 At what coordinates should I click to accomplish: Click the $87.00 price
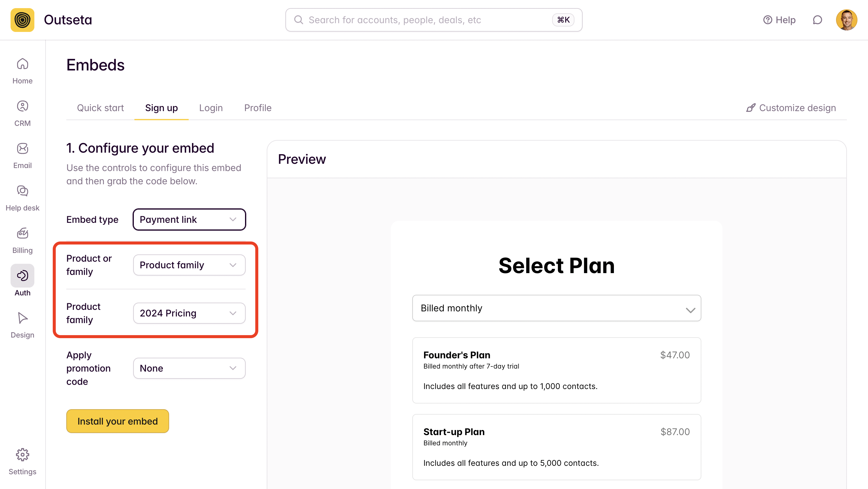pos(675,432)
